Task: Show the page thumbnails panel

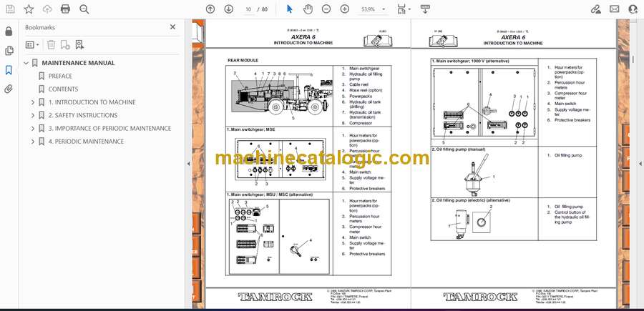Action: click(9, 51)
